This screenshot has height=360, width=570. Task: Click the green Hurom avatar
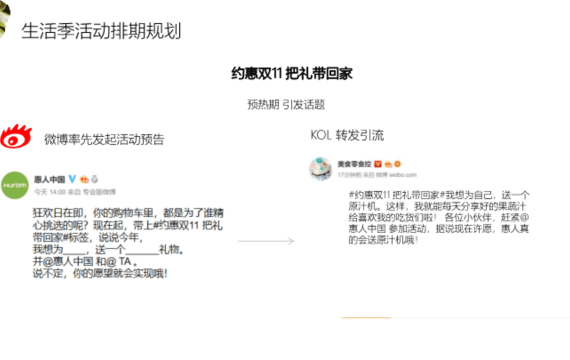tap(15, 185)
